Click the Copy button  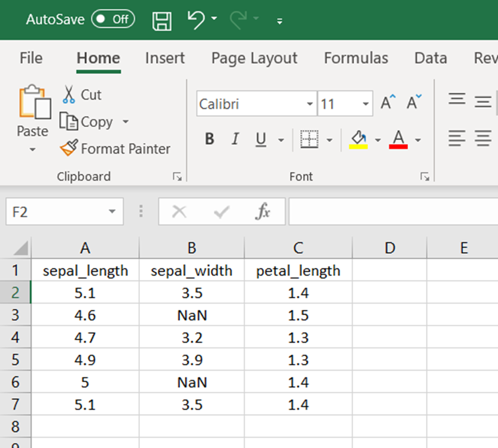tap(86, 122)
